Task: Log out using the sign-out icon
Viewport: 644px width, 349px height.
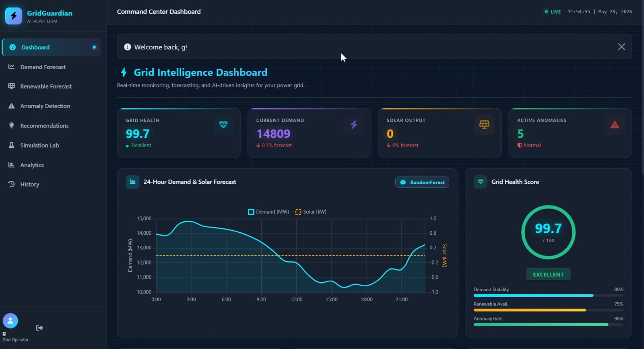Action: point(39,328)
